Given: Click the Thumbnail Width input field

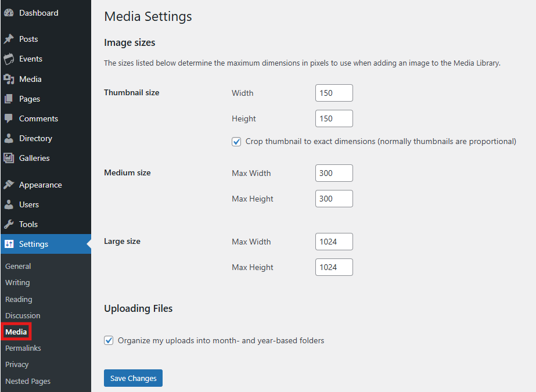Looking at the screenshot, I should [334, 93].
